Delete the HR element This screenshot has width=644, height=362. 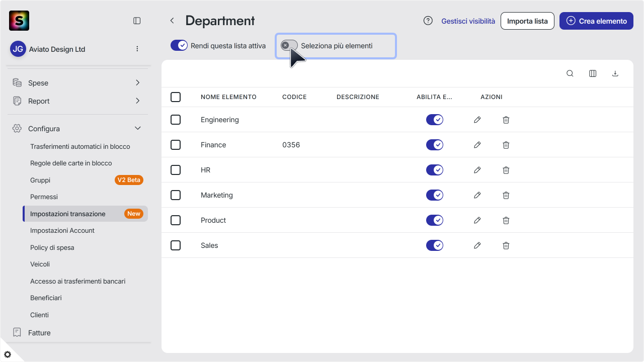click(x=506, y=170)
